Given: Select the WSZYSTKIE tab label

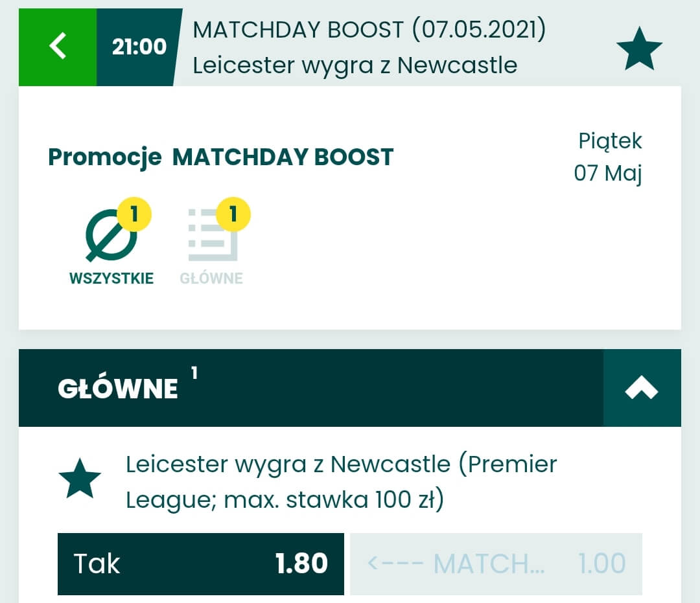Looking at the screenshot, I should click(x=111, y=279).
